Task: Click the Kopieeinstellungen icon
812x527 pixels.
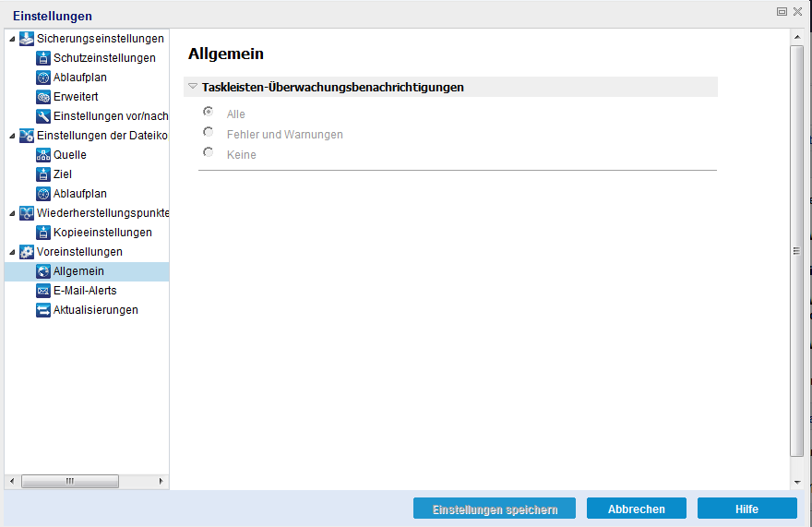Action: click(43, 233)
